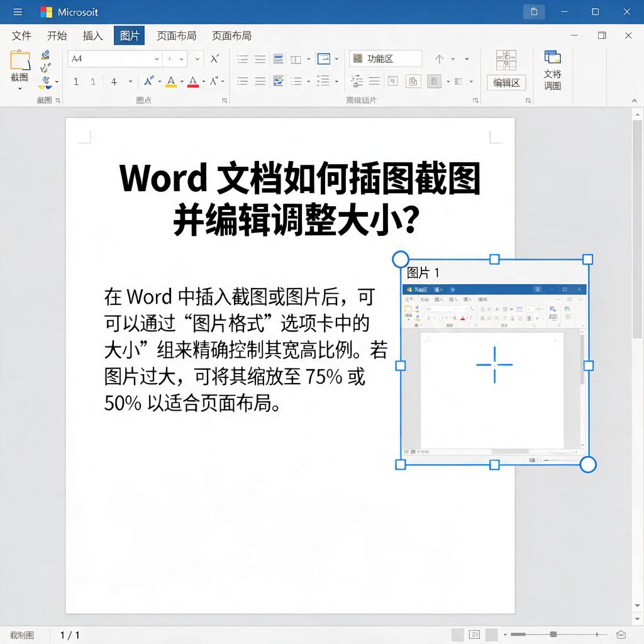Open the A4 font name dropdown
The image size is (644, 644).
coord(157,59)
